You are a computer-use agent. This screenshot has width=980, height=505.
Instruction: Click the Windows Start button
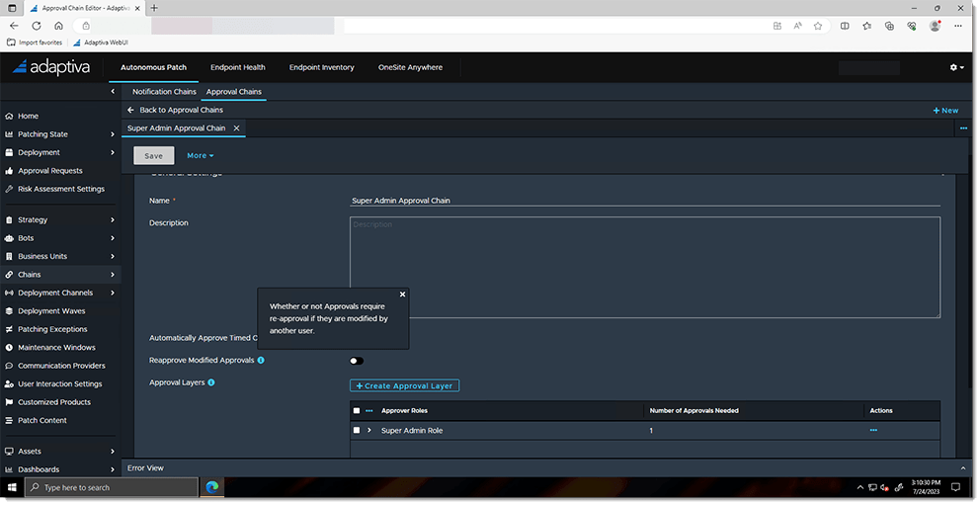[x=12, y=487]
